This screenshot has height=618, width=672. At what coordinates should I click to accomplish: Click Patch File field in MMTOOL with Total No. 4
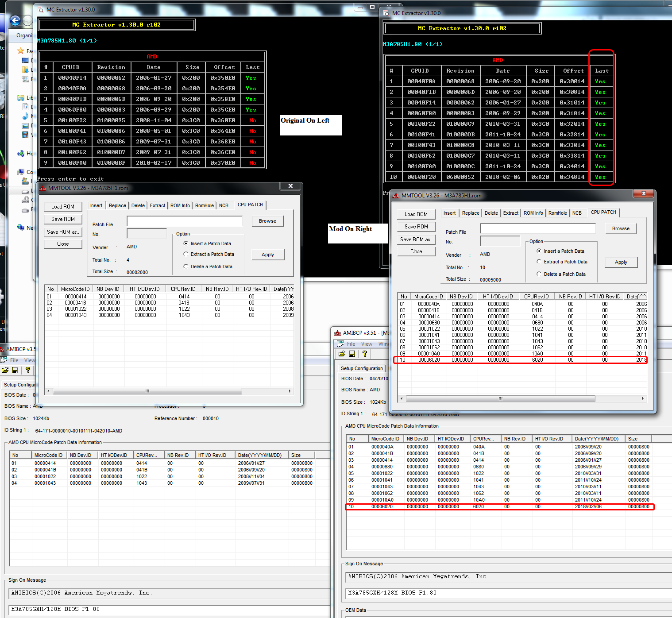pyautogui.click(x=185, y=221)
